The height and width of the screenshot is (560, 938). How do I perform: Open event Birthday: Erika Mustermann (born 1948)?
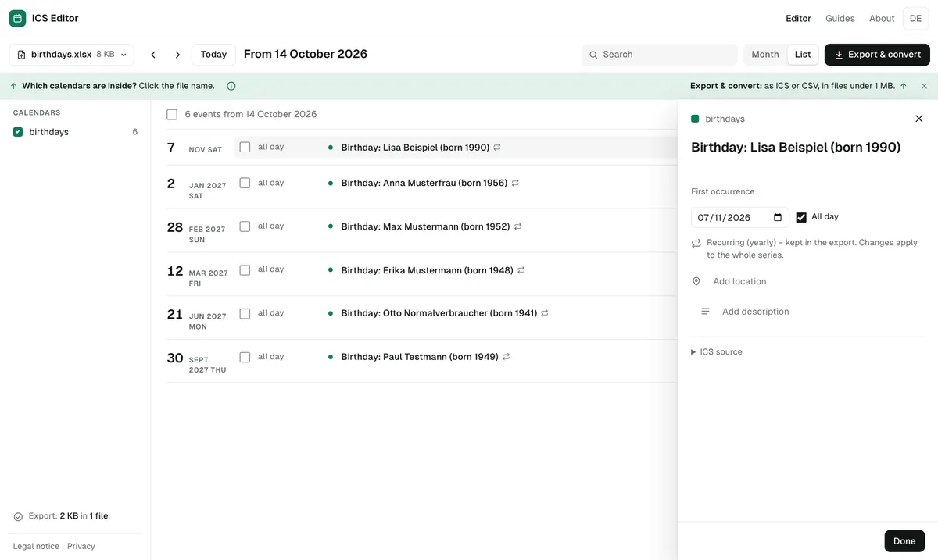pos(428,270)
